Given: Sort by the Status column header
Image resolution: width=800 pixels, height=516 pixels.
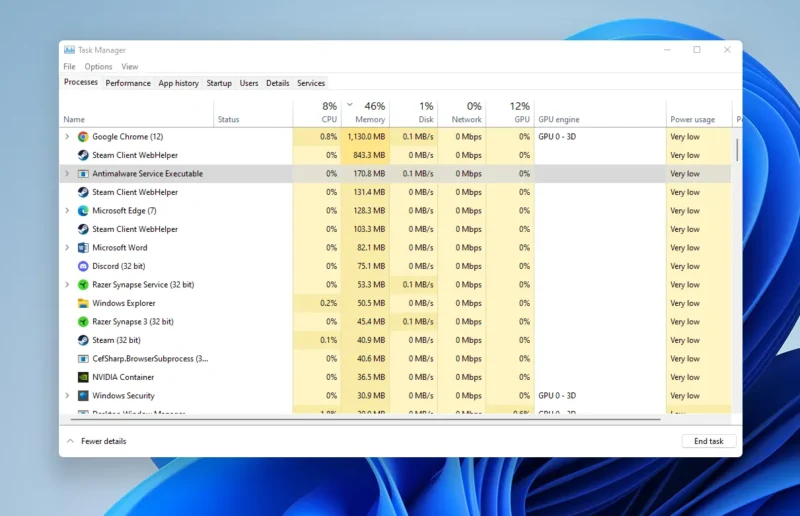Looking at the screenshot, I should click(253, 113).
